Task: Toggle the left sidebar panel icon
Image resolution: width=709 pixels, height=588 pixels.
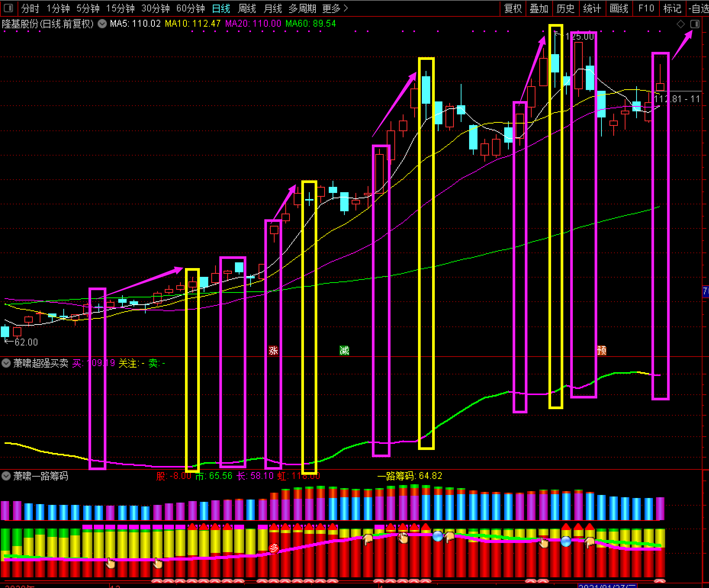Action: [x=8, y=8]
